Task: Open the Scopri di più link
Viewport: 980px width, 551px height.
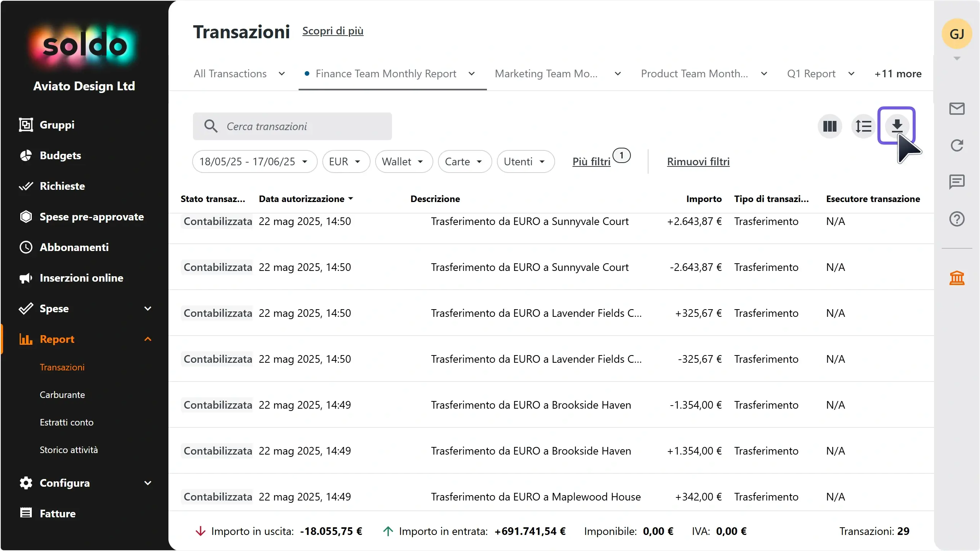Action: point(333,31)
